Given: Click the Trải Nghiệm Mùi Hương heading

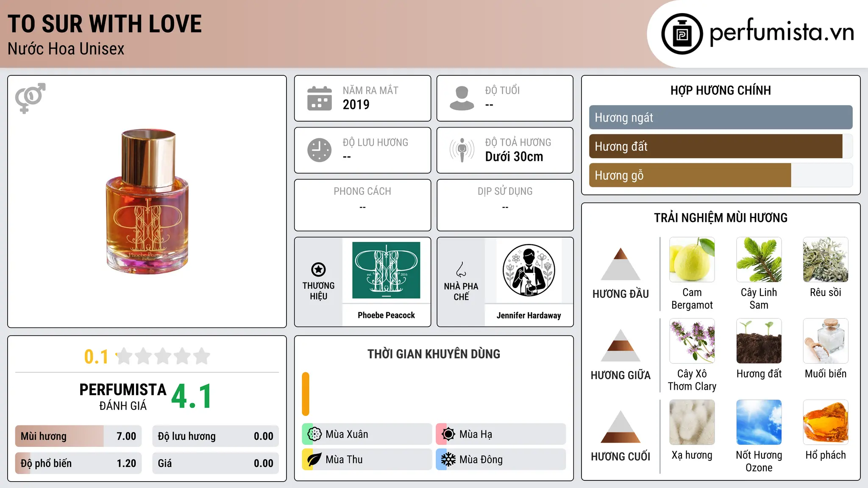Looking at the screenshot, I should pos(721,218).
